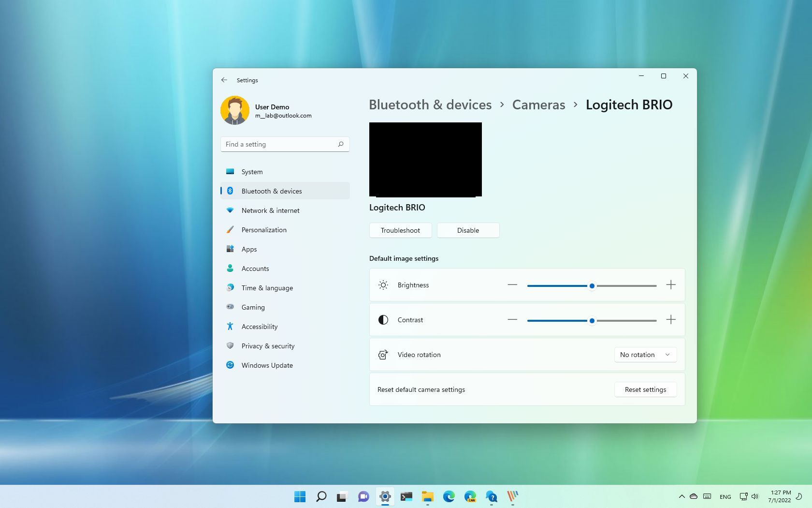Image resolution: width=812 pixels, height=508 pixels.
Task: Click the speaker icon in system tray
Action: (x=755, y=496)
